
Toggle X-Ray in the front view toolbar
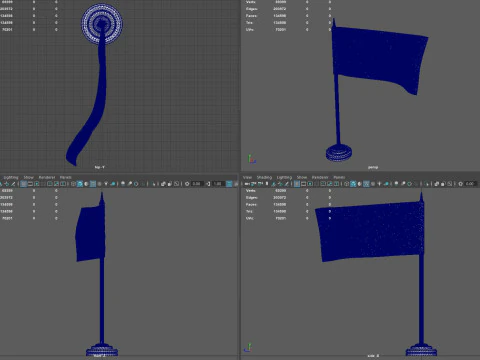click(163, 184)
